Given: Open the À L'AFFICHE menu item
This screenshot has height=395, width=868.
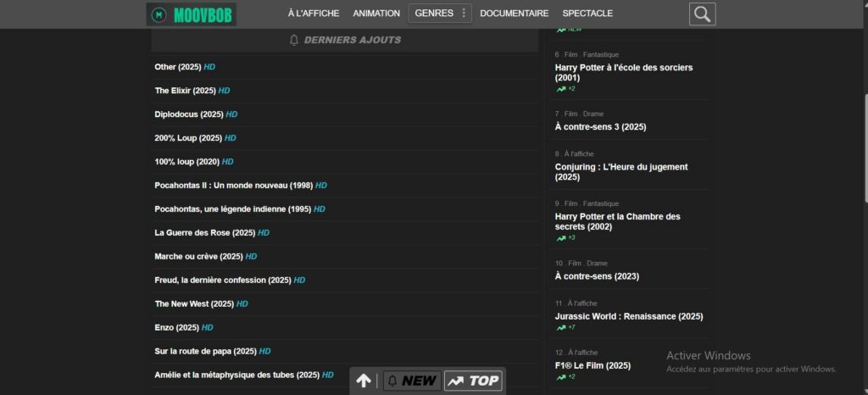Looking at the screenshot, I should tap(313, 14).
